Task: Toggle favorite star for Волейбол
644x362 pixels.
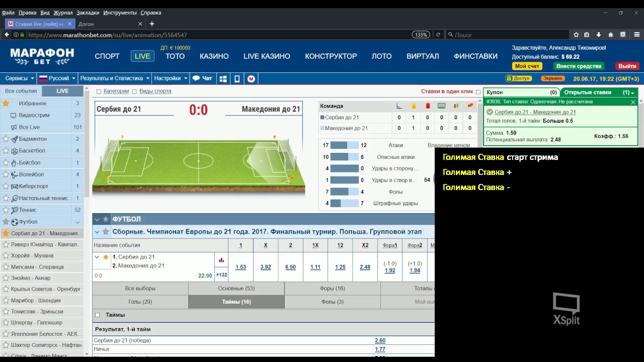Action: [6, 174]
